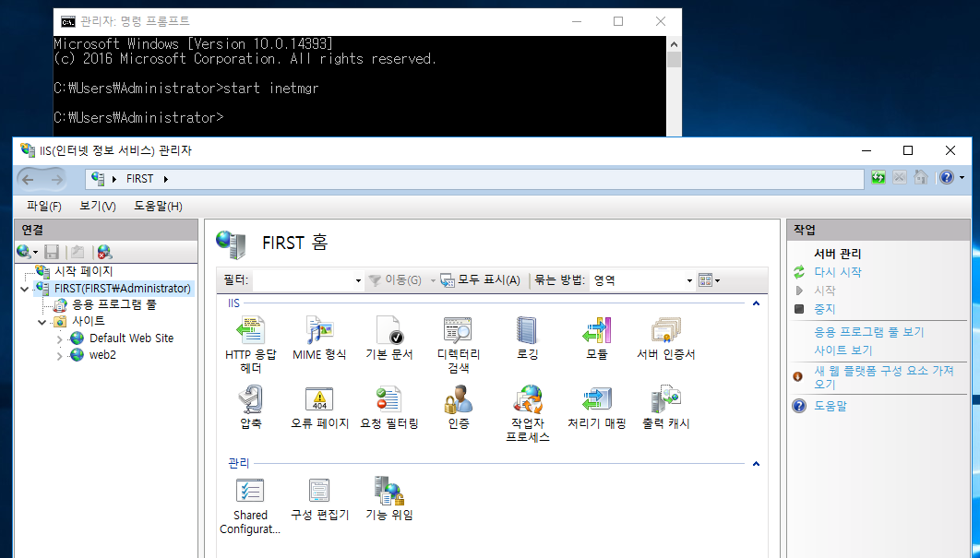The height and width of the screenshot is (558, 980).
Task: Click the 모두 표시(A) button
Action: click(x=480, y=280)
